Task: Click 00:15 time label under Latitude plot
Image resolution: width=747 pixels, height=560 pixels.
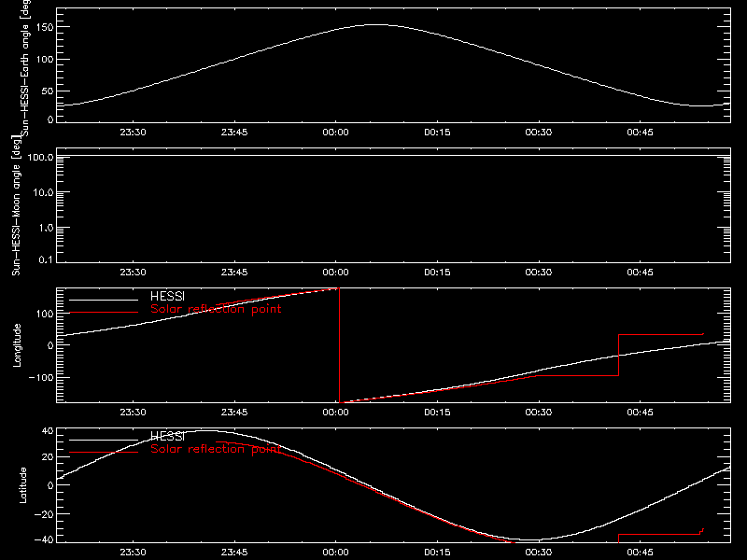Action: [437, 553]
